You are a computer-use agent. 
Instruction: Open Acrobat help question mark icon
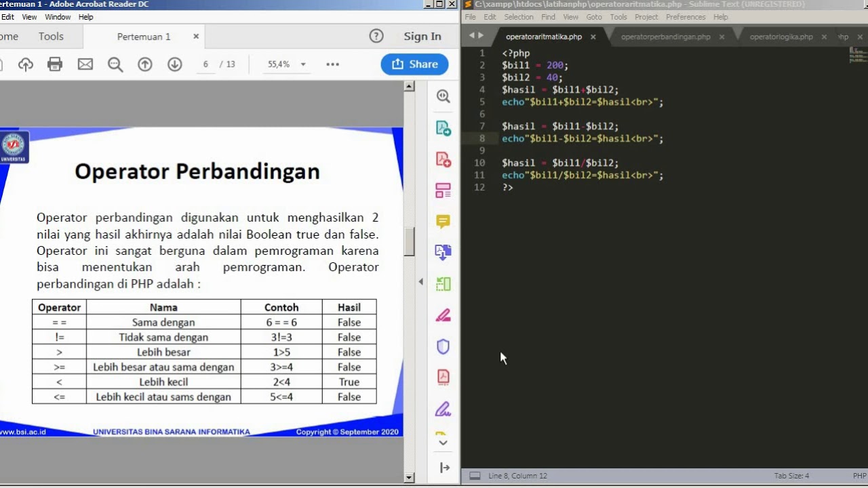click(x=376, y=37)
